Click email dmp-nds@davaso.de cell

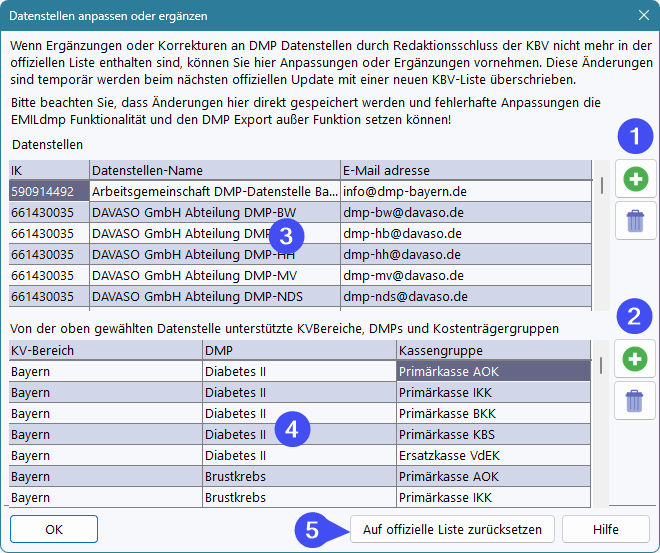tap(464, 296)
